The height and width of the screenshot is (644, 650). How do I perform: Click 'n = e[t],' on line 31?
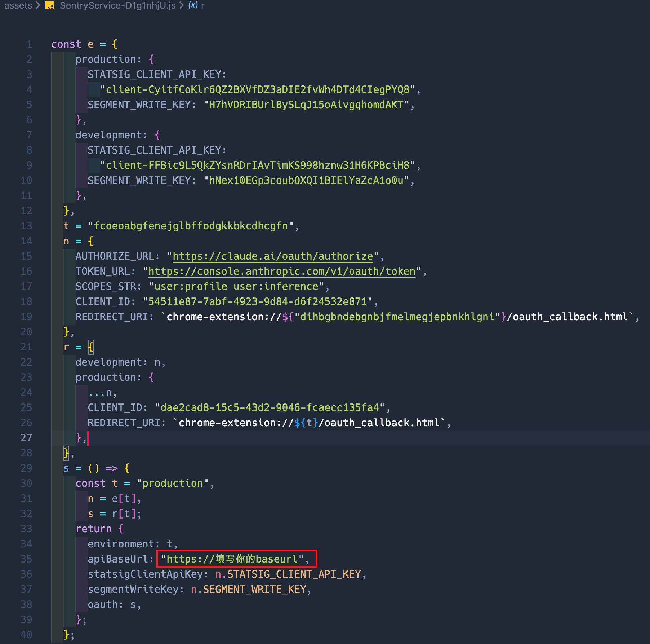pyautogui.click(x=115, y=498)
